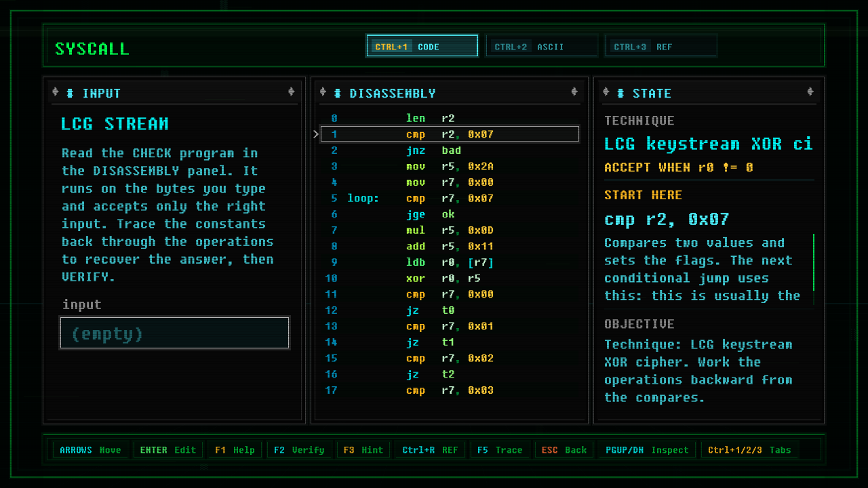Select line 2 'jnz bad'

coord(450,150)
